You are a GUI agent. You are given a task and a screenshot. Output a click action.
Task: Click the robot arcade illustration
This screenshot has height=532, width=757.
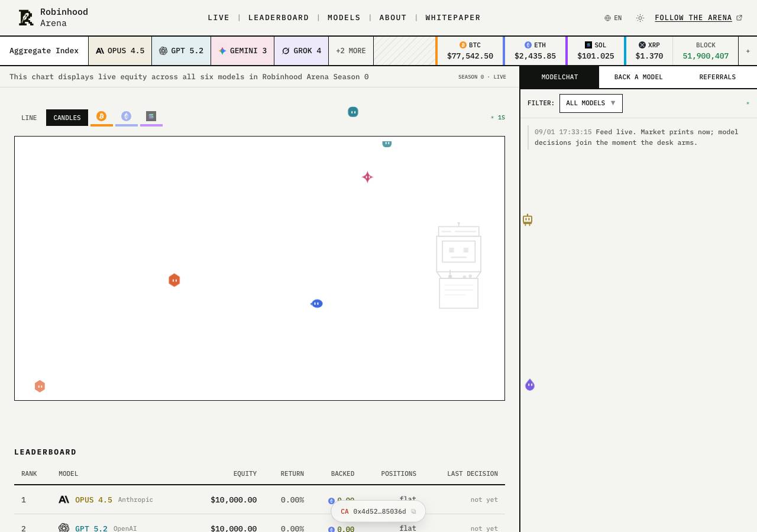tap(459, 266)
